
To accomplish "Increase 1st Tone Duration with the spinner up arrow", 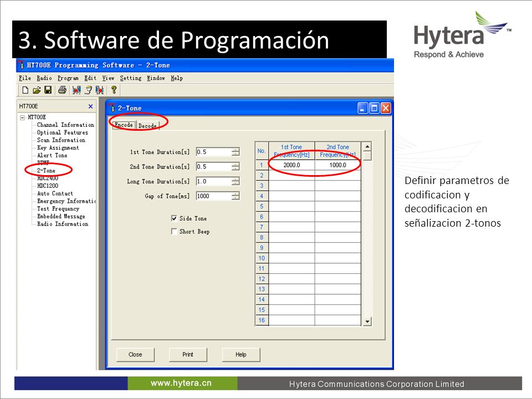I will coord(236,150).
